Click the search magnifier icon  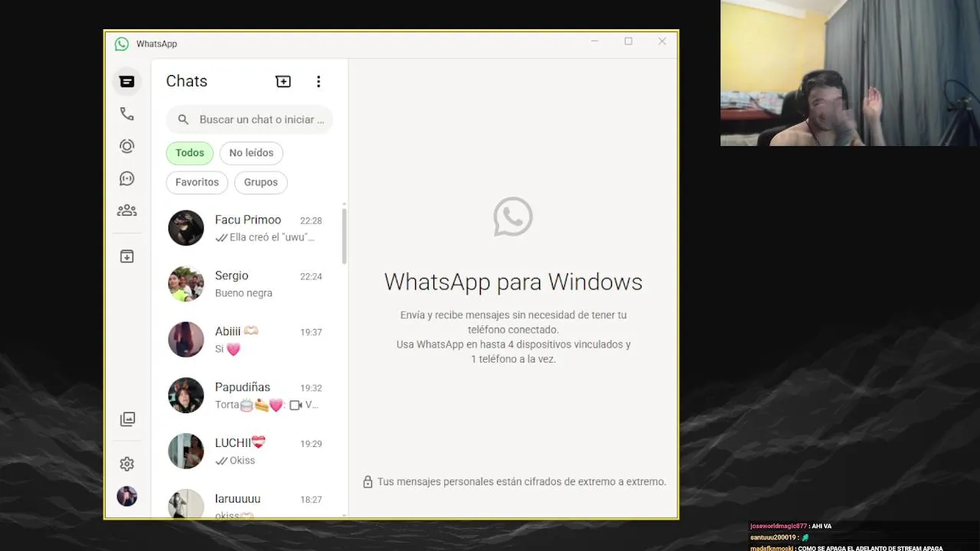pos(183,119)
